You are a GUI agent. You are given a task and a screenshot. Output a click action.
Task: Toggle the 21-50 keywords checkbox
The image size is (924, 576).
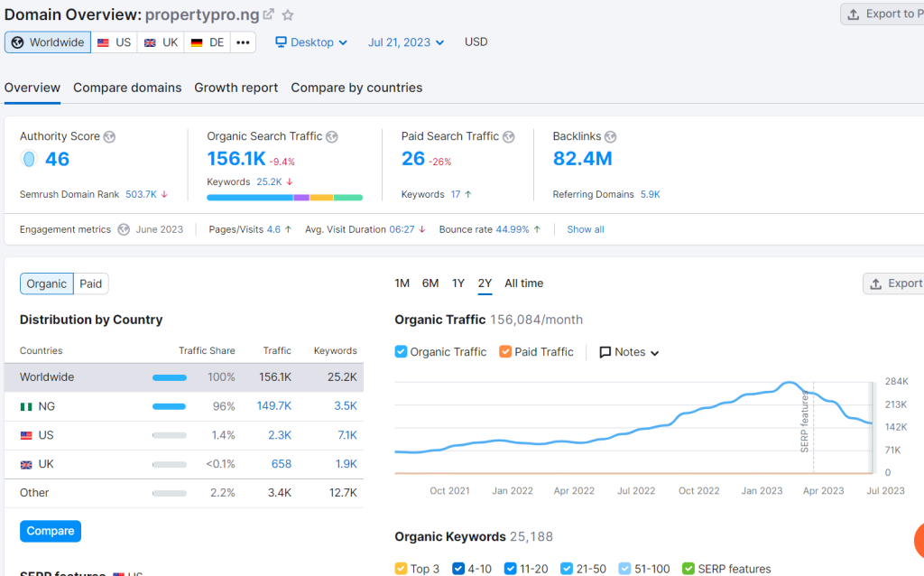coord(567,569)
